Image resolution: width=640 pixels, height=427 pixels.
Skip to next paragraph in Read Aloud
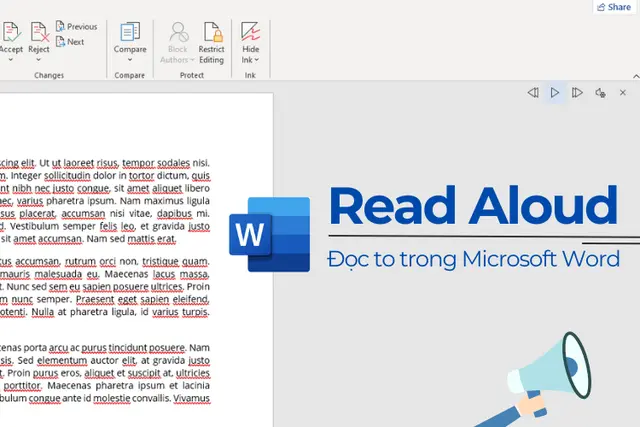[x=577, y=93]
